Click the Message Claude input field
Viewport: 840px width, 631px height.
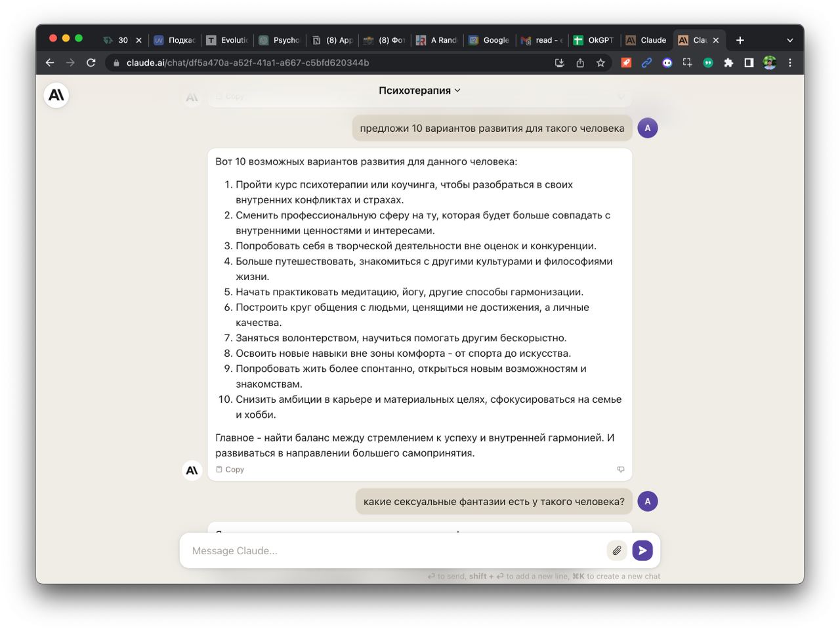(x=394, y=550)
